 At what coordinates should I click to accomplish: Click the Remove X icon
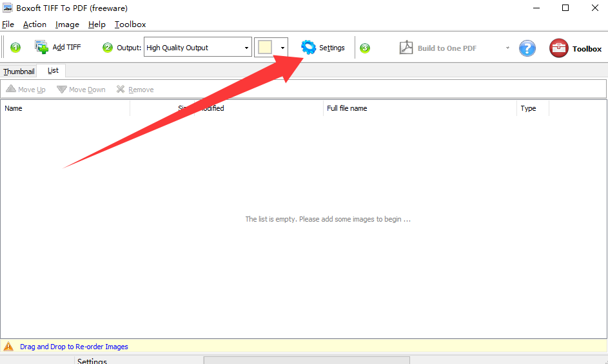coord(121,90)
